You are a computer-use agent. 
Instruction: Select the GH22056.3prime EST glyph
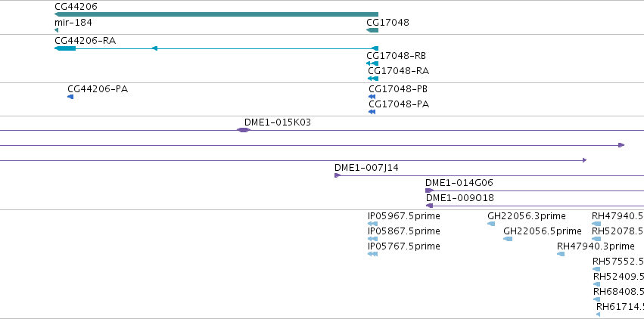coord(491,224)
